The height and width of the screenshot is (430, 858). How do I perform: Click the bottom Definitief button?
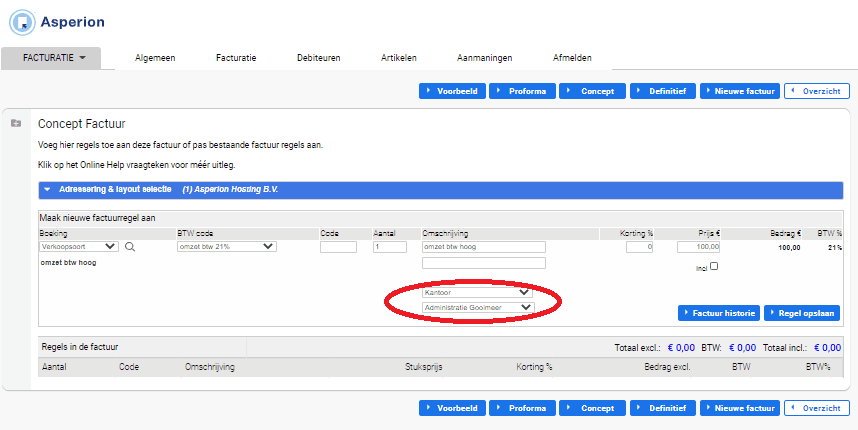(663, 408)
